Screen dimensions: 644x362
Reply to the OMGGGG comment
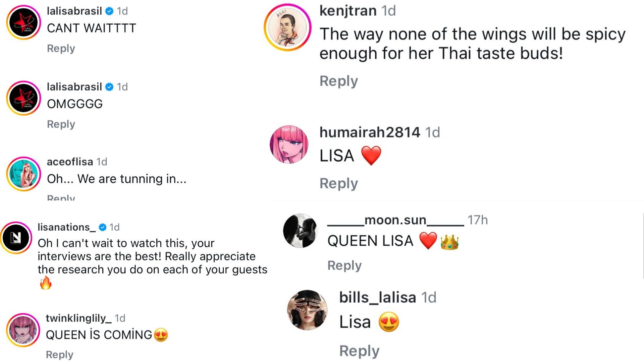(61, 124)
